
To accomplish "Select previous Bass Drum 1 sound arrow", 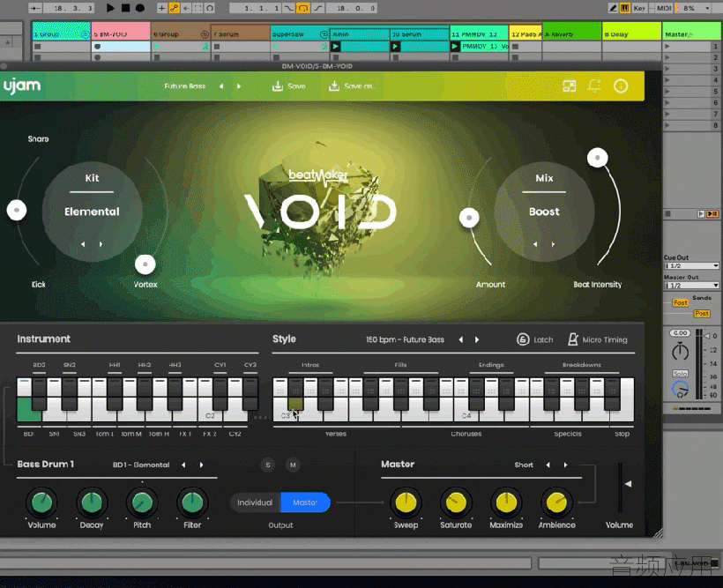I will pos(183,465).
